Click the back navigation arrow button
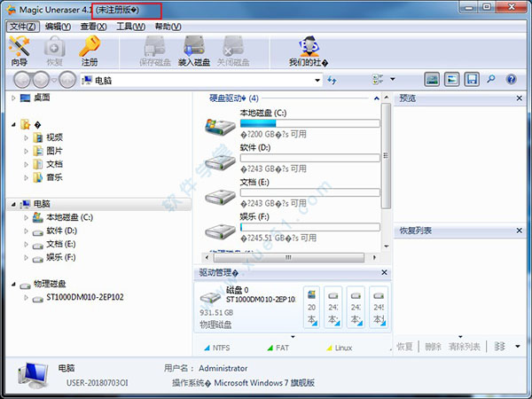This screenshot has height=399, width=532. coord(22,80)
